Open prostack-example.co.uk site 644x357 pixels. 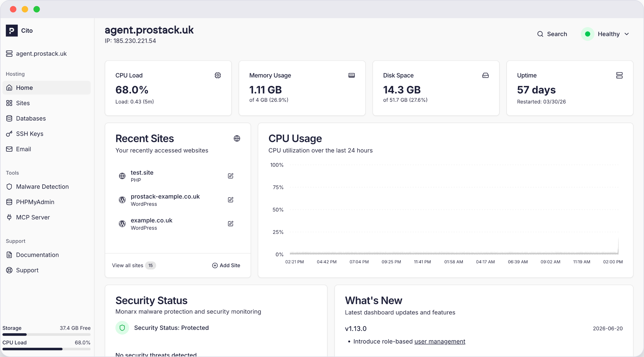(165, 196)
